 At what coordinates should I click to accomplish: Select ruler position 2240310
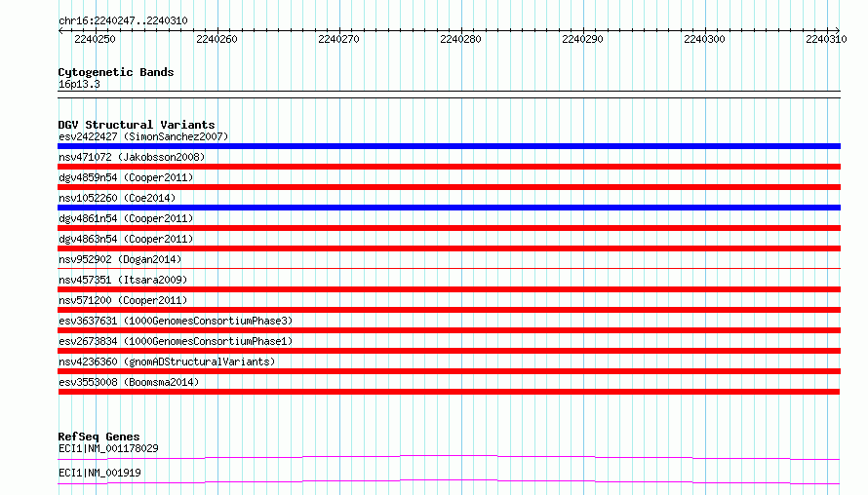coord(826,39)
